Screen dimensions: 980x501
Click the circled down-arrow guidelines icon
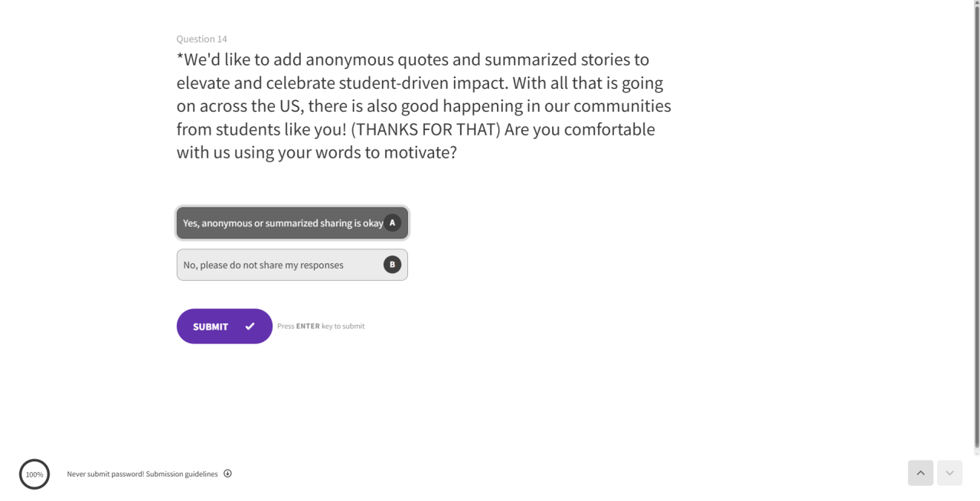click(x=227, y=473)
